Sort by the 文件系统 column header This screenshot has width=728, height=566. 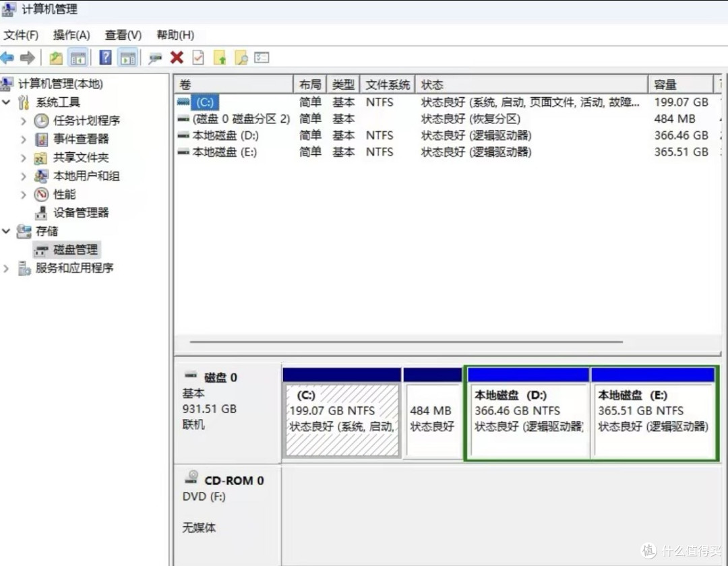pos(387,84)
